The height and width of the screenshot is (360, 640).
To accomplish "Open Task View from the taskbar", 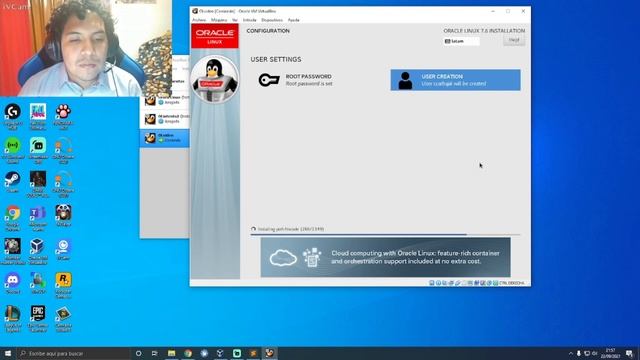I will 155,353.
